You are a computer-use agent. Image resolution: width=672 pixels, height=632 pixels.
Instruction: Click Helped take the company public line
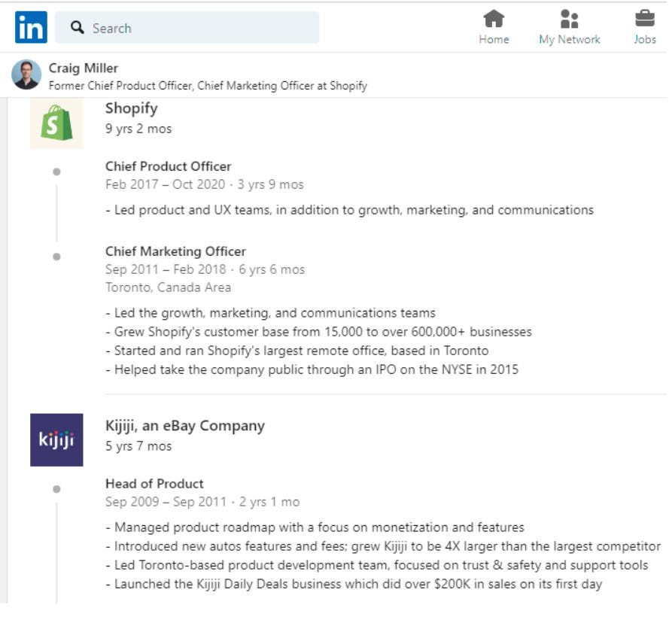tap(312, 369)
